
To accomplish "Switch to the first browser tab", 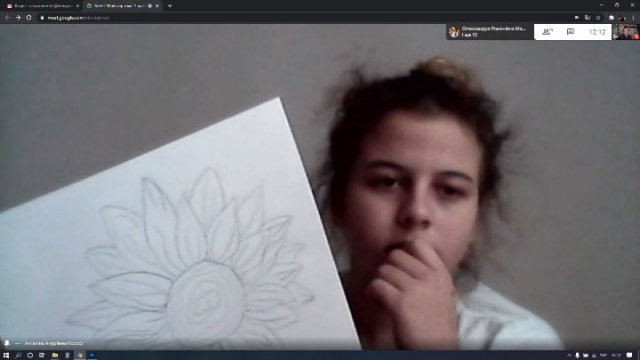I will click(42, 6).
